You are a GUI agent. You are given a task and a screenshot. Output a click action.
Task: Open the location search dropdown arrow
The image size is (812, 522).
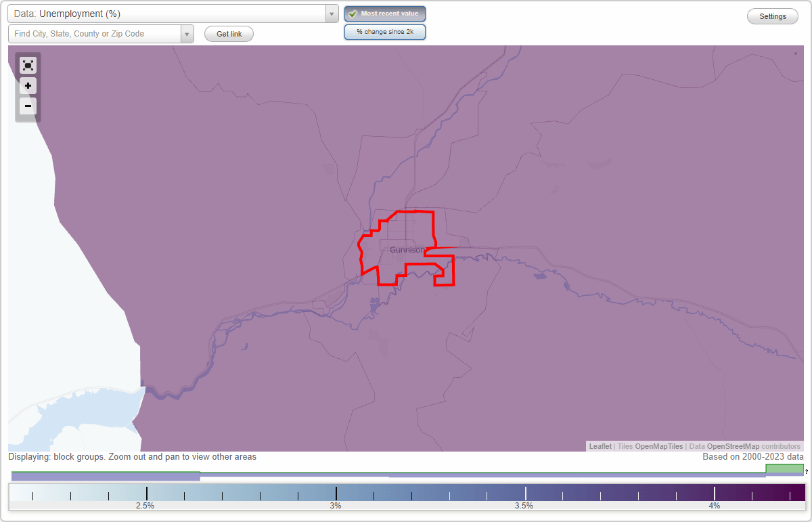point(187,33)
